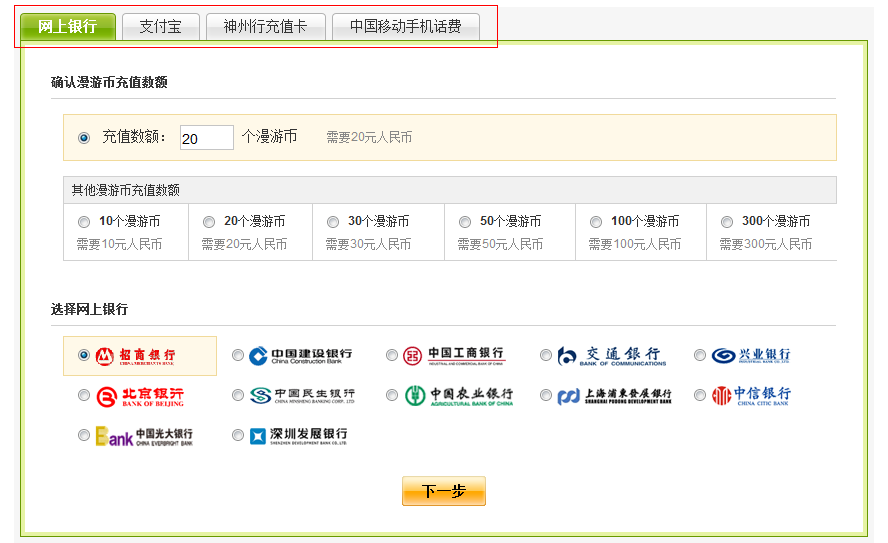Image resolution: width=888 pixels, height=543 pixels.
Task: Choose the 10个漫游币 radio option
Action: [84, 221]
